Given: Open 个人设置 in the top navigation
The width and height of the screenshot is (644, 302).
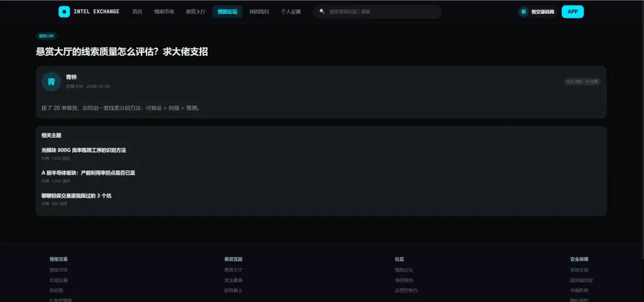Looking at the screenshot, I should point(291,11).
